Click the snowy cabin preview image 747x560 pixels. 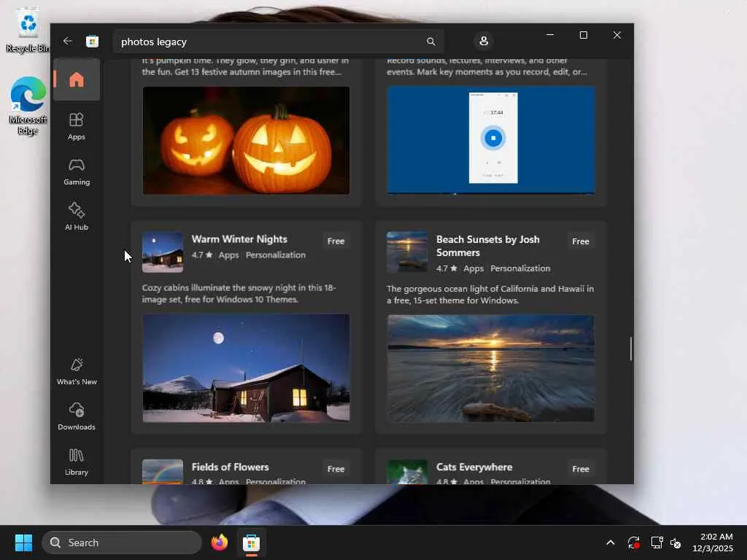point(246,368)
